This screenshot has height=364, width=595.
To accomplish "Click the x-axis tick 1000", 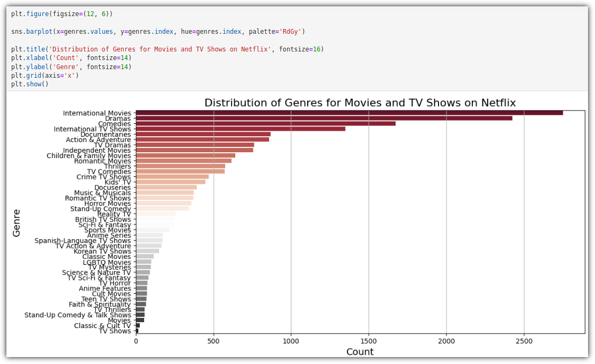I will pos(291,341).
